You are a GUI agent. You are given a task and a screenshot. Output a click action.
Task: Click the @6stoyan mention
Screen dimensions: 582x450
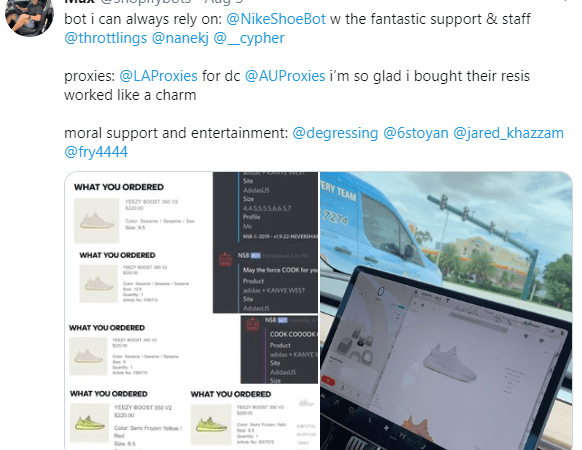coord(416,133)
